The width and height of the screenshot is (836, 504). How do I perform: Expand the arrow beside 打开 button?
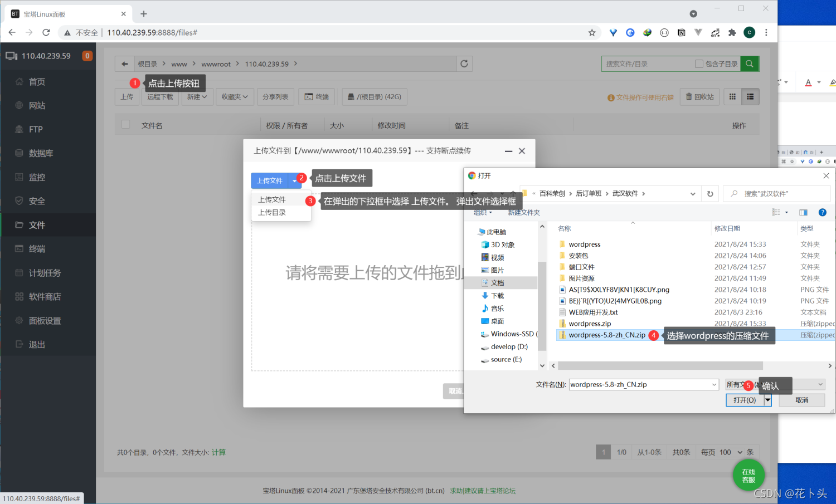coord(768,400)
